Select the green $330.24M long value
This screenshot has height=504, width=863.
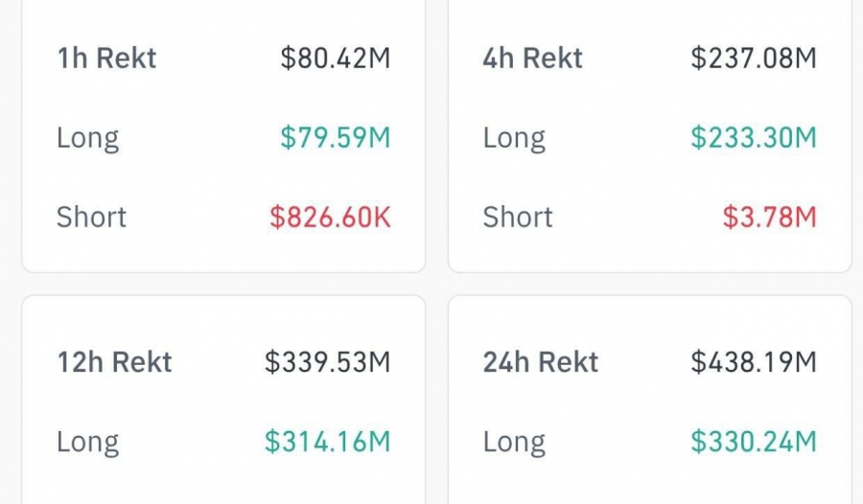[x=754, y=442]
